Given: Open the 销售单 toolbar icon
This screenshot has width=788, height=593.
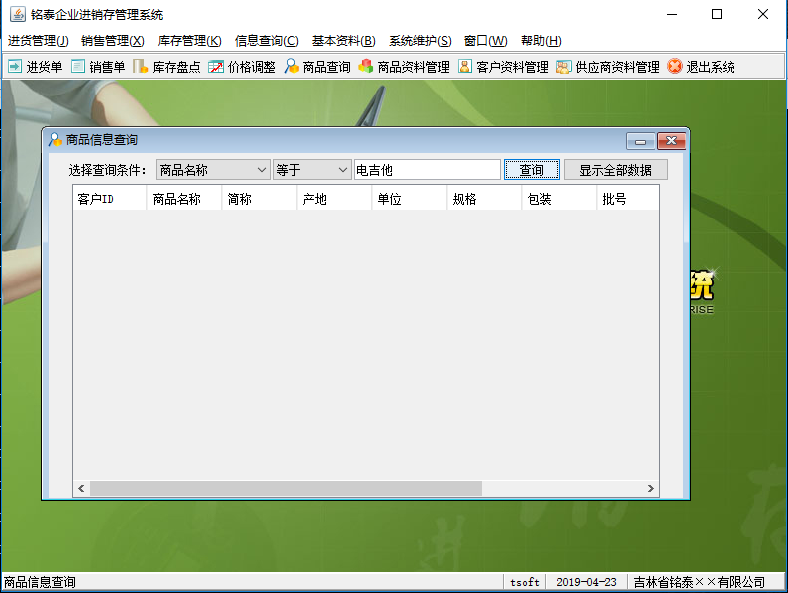Looking at the screenshot, I should click(x=78, y=66).
